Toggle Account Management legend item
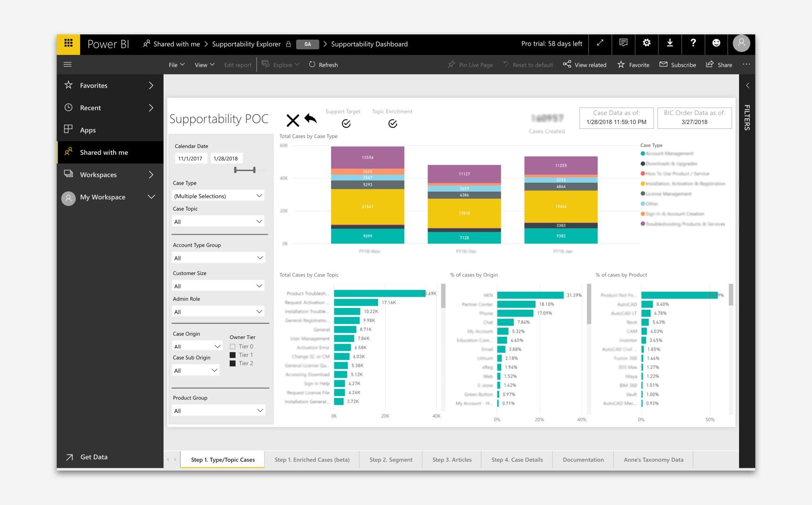 point(667,153)
